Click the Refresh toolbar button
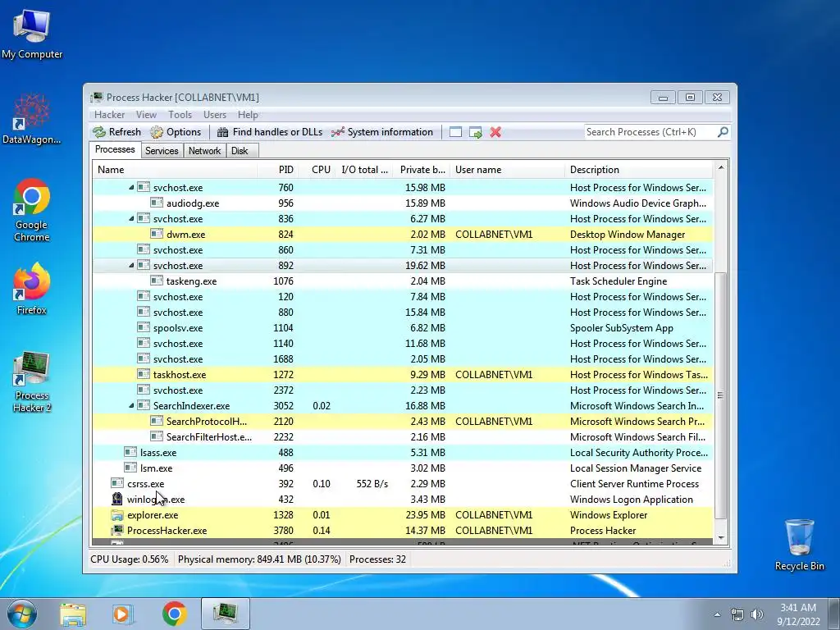 [x=116, y=132]
